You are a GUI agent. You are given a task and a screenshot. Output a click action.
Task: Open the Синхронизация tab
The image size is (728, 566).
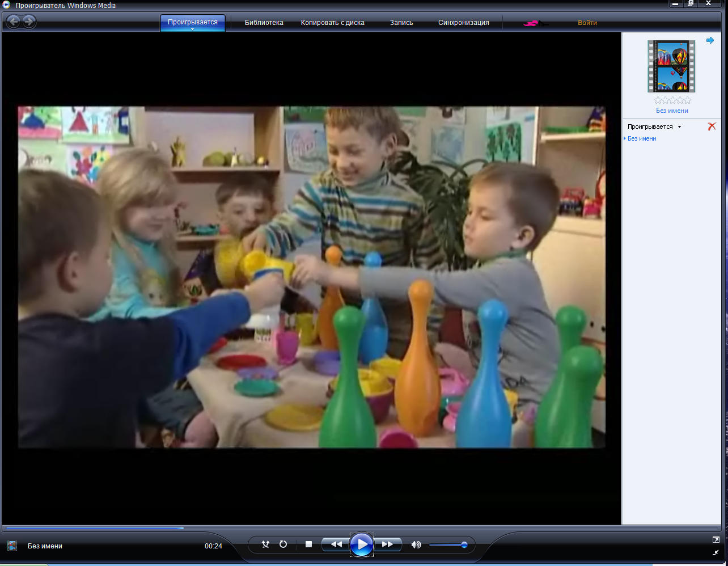463,23
